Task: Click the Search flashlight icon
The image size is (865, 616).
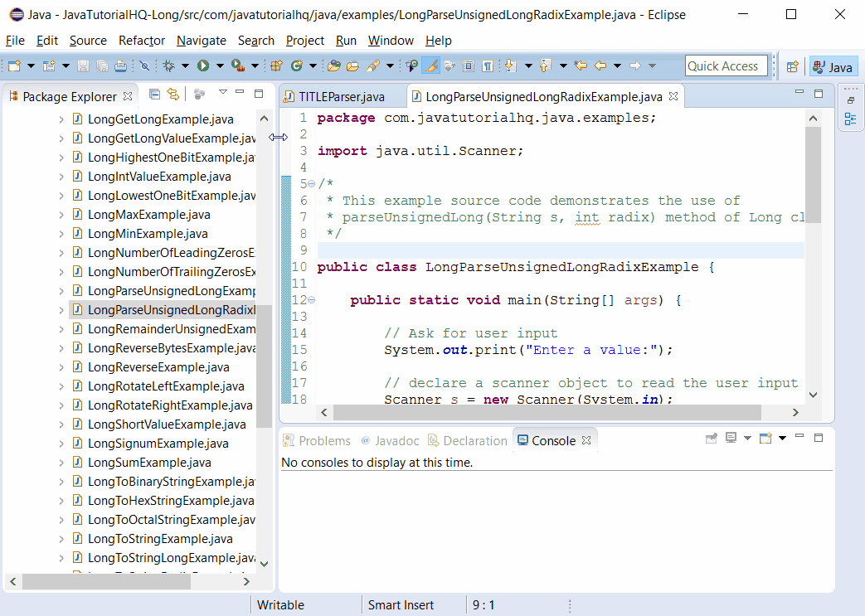Action: (x=373, y=66)
